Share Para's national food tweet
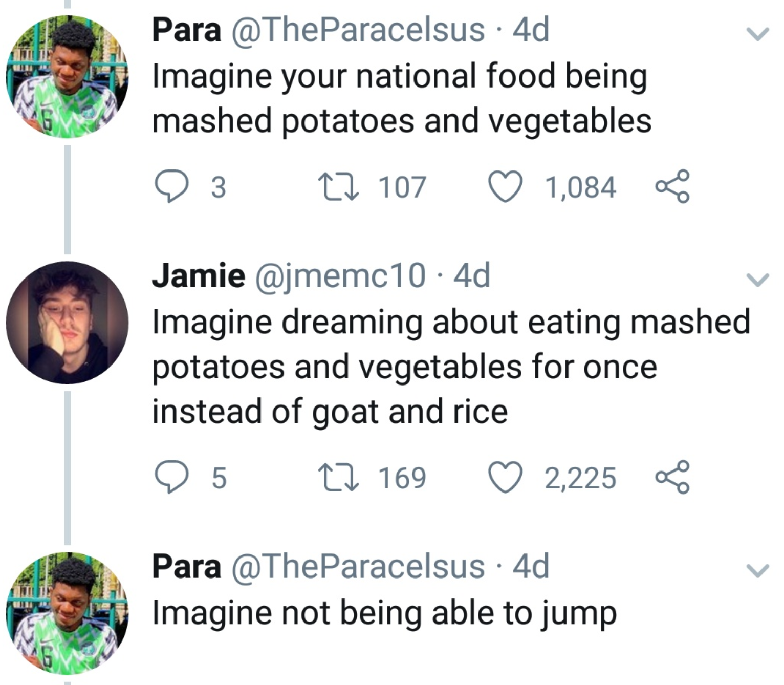 (673, 187)
